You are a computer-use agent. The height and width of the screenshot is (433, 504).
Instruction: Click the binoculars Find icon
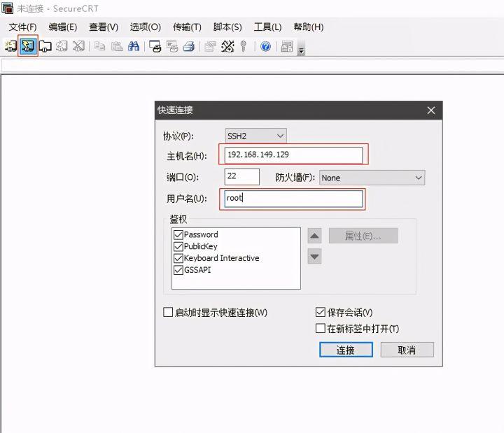(x=133, y=46)
